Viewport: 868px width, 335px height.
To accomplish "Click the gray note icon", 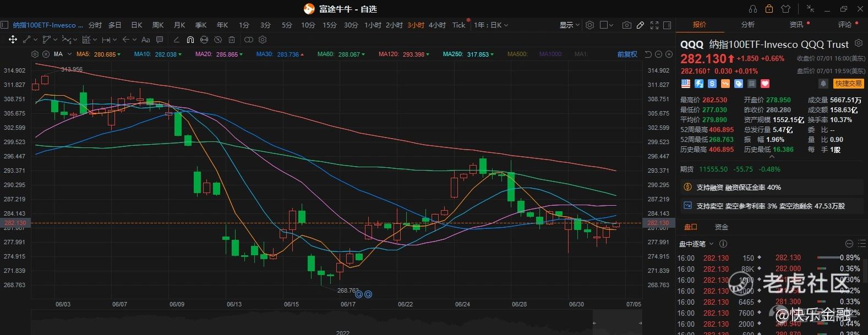I will [752, 84].
